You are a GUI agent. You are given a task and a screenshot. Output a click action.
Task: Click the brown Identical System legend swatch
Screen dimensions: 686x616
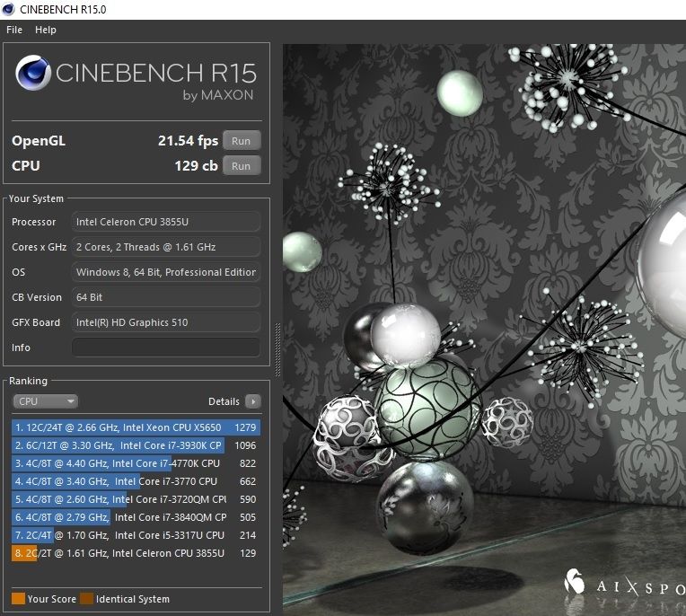point(86,599)
